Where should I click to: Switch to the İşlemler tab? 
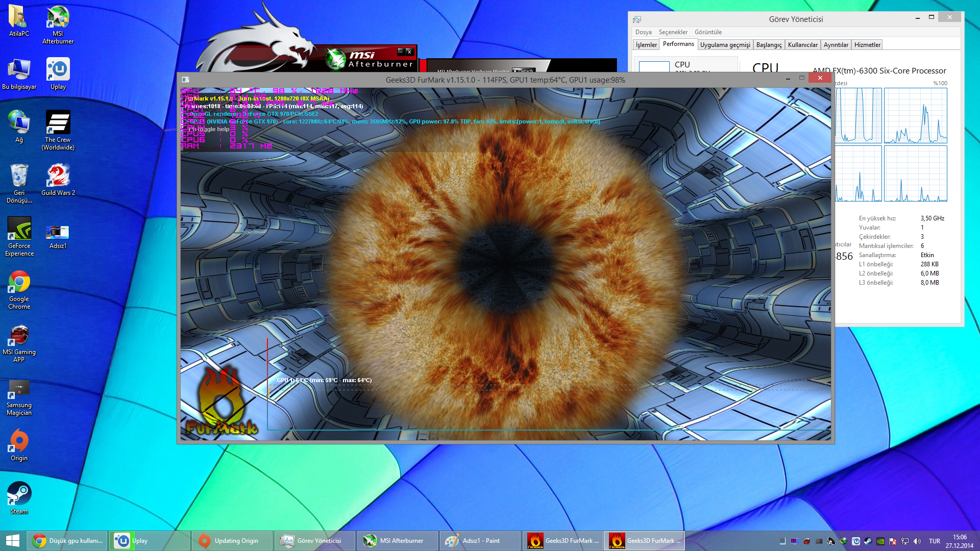point(646,45)
